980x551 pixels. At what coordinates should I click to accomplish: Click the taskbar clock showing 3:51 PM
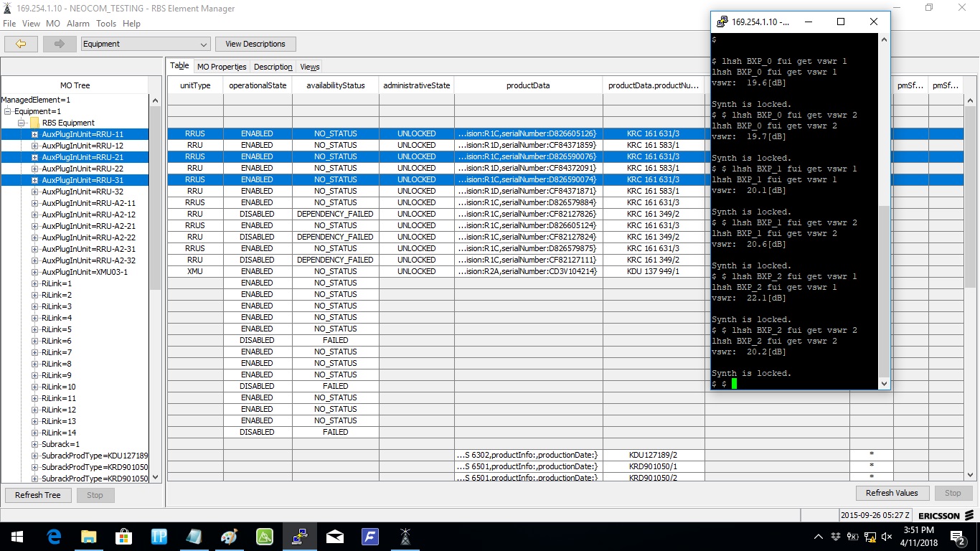pyautogui.click(x=920, y=537)
